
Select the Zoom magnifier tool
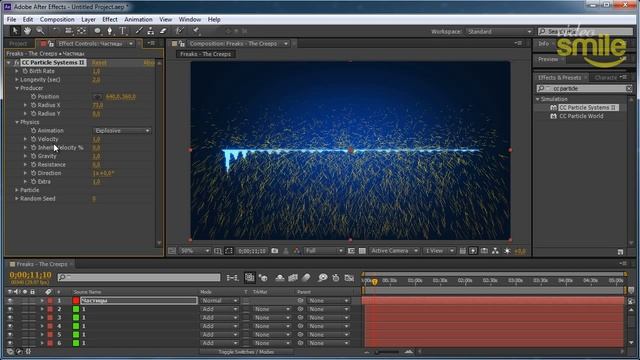pos(40,31)
